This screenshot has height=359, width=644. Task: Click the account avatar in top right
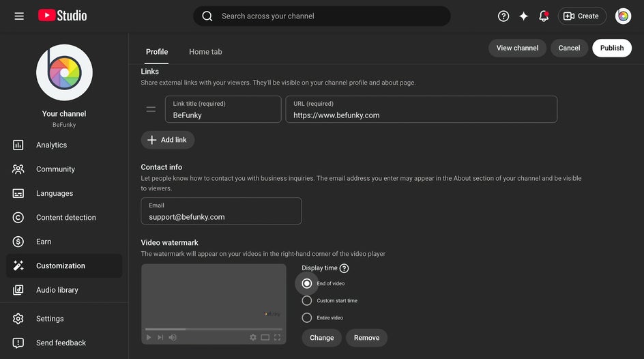pos(623,16)
